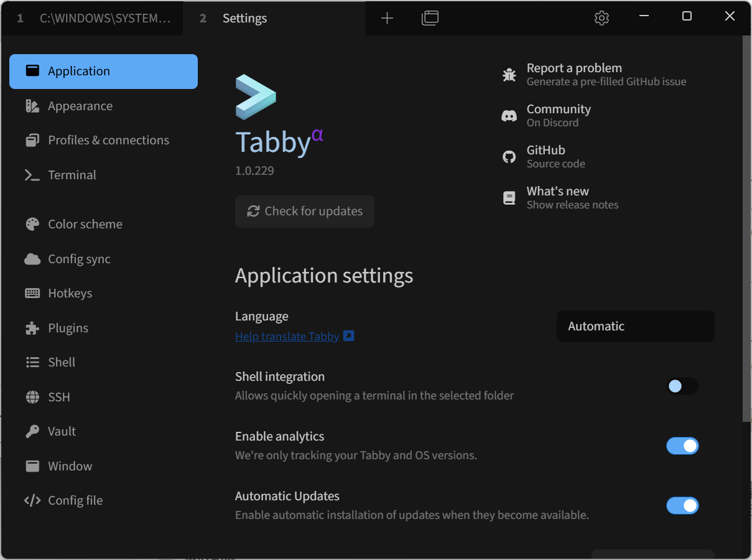Disable analytics tracking
The image size is (752, 560).
coord(682,446)
